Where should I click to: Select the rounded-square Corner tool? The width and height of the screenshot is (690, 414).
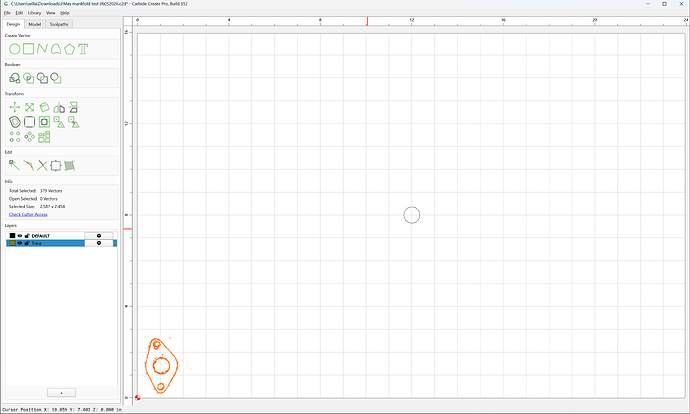coord(29,122)
